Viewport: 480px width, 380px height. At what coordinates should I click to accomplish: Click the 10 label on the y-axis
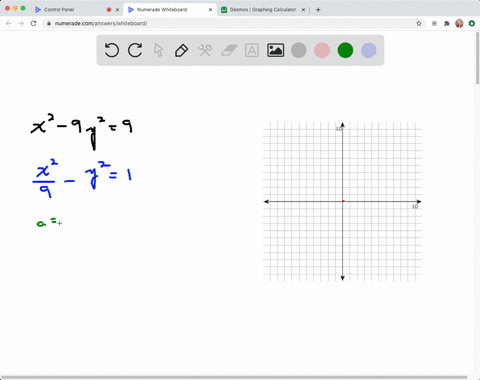(x=338, y=129)
